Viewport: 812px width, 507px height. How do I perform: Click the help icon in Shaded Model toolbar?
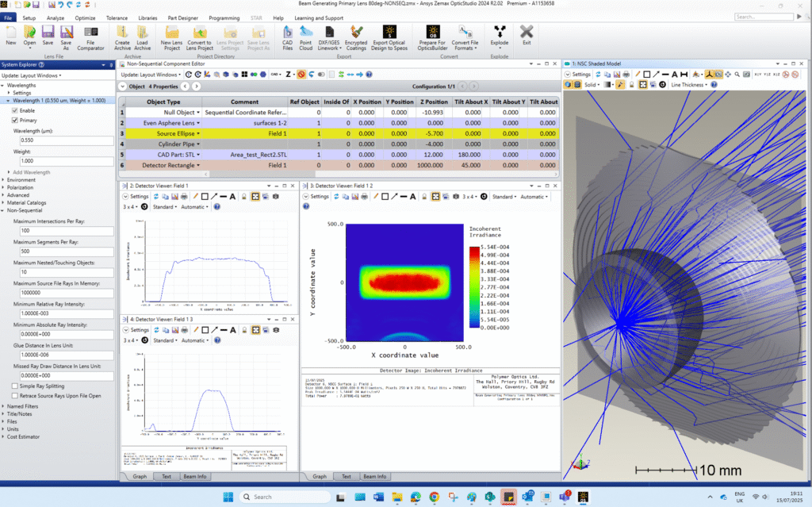point(714,84)
